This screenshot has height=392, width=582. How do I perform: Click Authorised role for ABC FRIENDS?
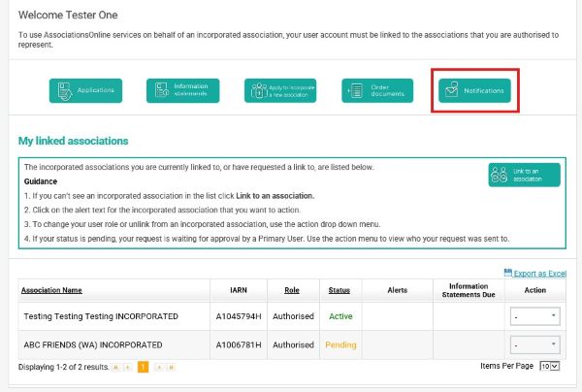pos(293,344)
